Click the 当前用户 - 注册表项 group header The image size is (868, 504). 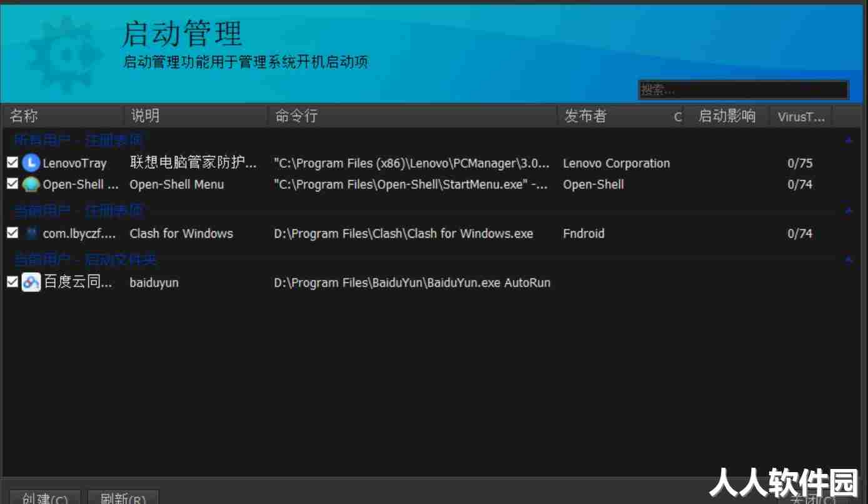pyautogui.click(x=79, y=211)
